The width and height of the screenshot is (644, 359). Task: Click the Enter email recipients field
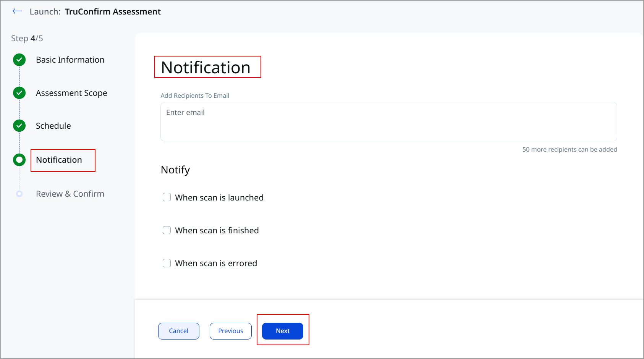point(388,121)
